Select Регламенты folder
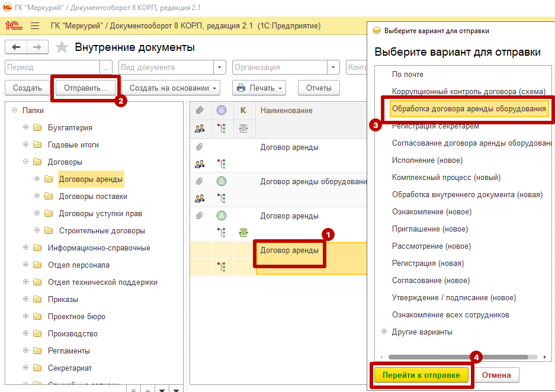 point(69,351)
